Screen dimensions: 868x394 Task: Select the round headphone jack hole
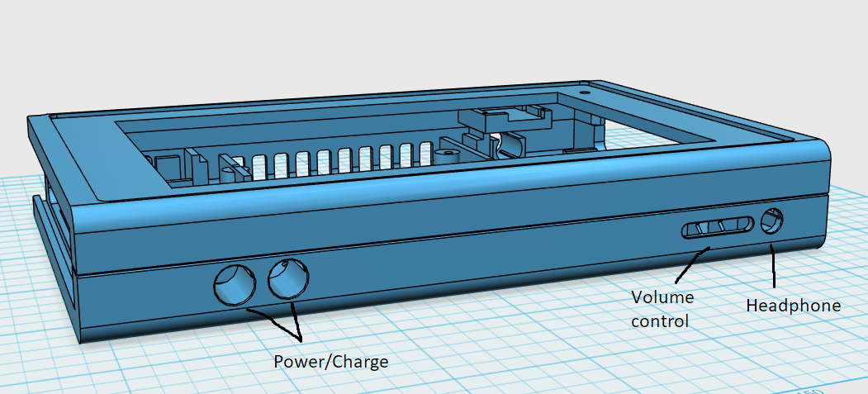pyautogui.click(x=772, y=222)
